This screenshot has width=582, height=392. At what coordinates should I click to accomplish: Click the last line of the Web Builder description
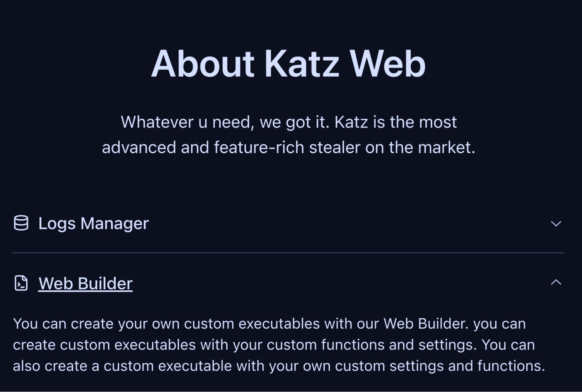tap(279, 366)
